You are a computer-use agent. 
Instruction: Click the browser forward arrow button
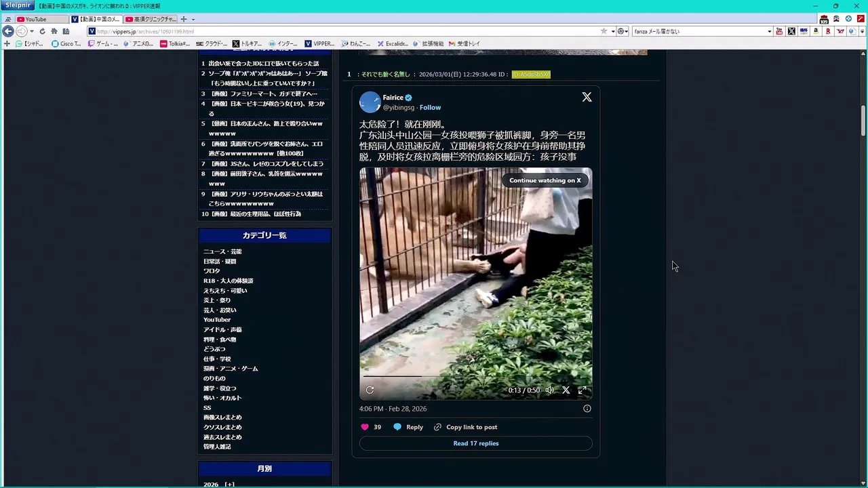click(x=21, y=31)
